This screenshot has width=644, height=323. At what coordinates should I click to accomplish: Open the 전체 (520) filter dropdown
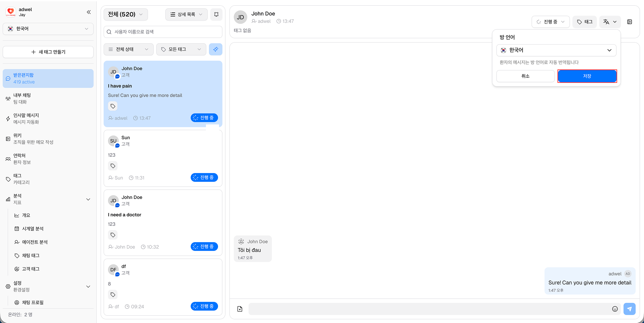[x=125, y=14]
